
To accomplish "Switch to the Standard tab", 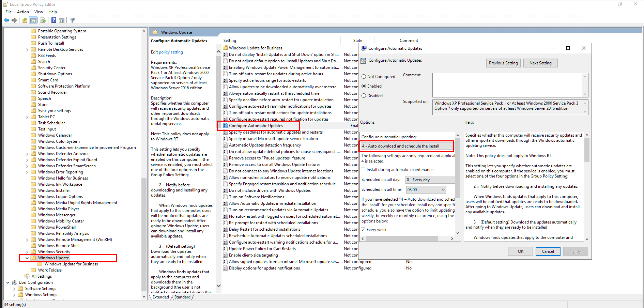I will click(182, 297).
